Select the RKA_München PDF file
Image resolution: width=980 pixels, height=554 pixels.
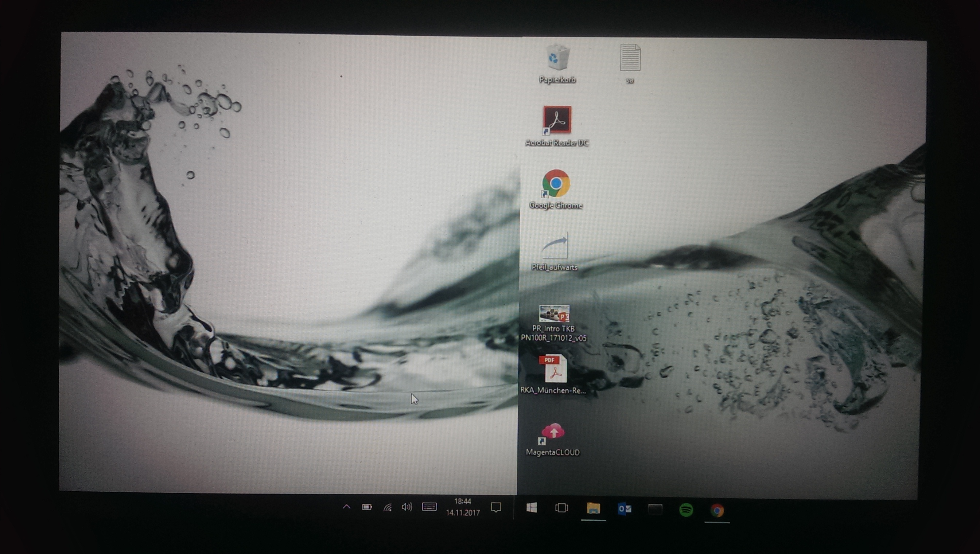tap(554, 369)
